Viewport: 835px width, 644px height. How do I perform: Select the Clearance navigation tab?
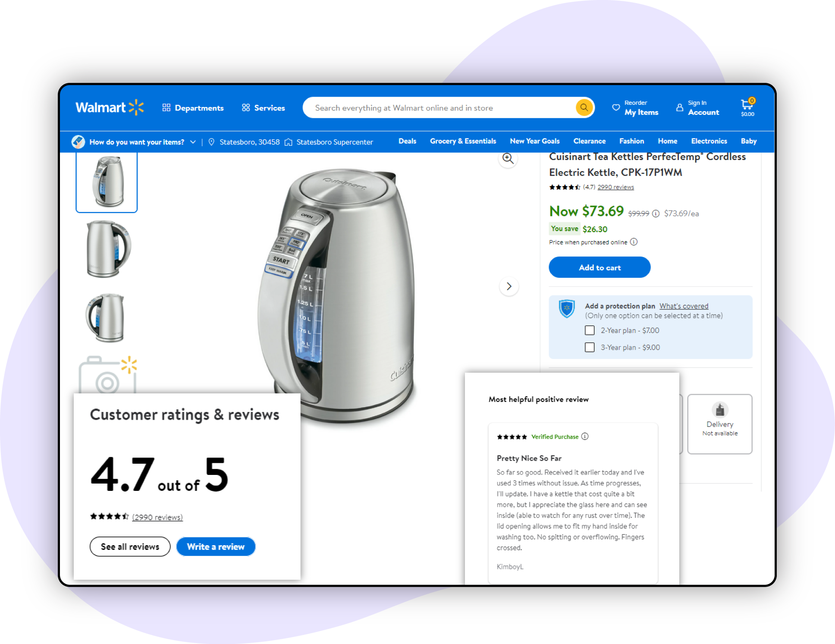point(588,141)
